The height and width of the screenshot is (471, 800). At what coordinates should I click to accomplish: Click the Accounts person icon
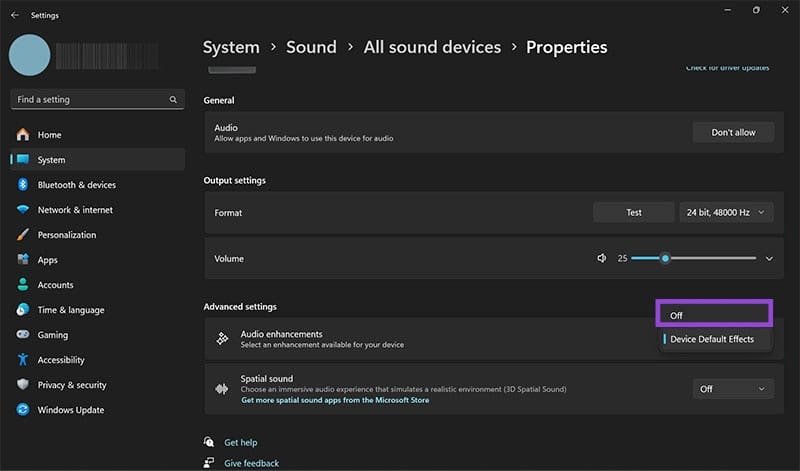click(23, 284)
